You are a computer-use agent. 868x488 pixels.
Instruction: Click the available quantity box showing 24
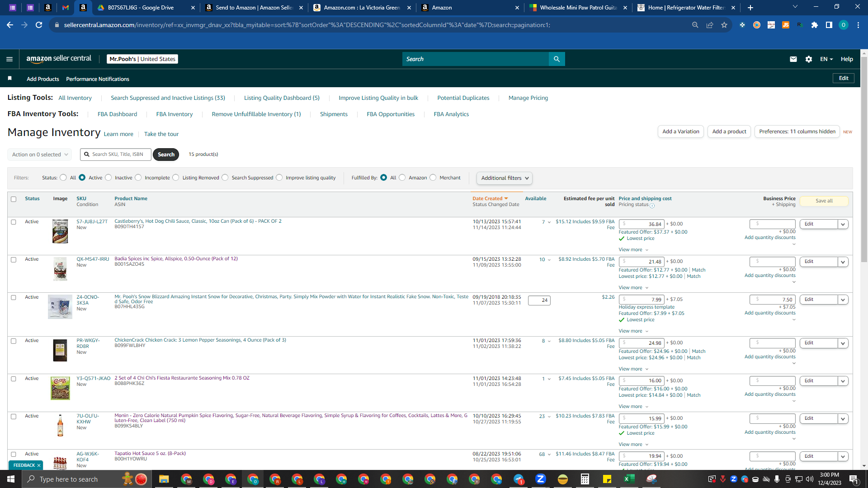539,300
